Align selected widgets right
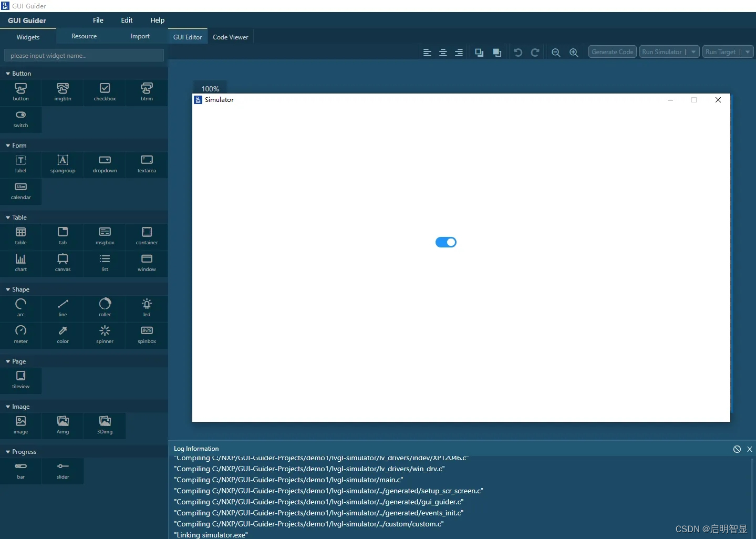 [x=459, y=53]
